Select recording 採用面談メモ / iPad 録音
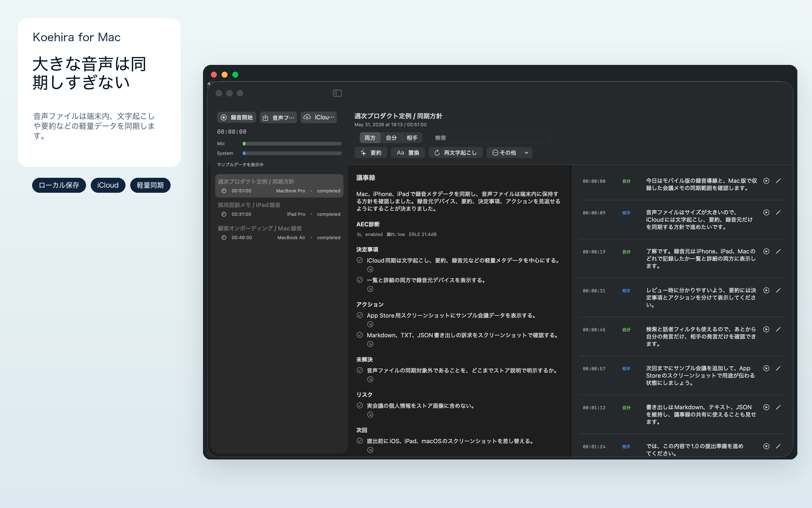Screen dimensions: 812x508 tap(279, 209)
